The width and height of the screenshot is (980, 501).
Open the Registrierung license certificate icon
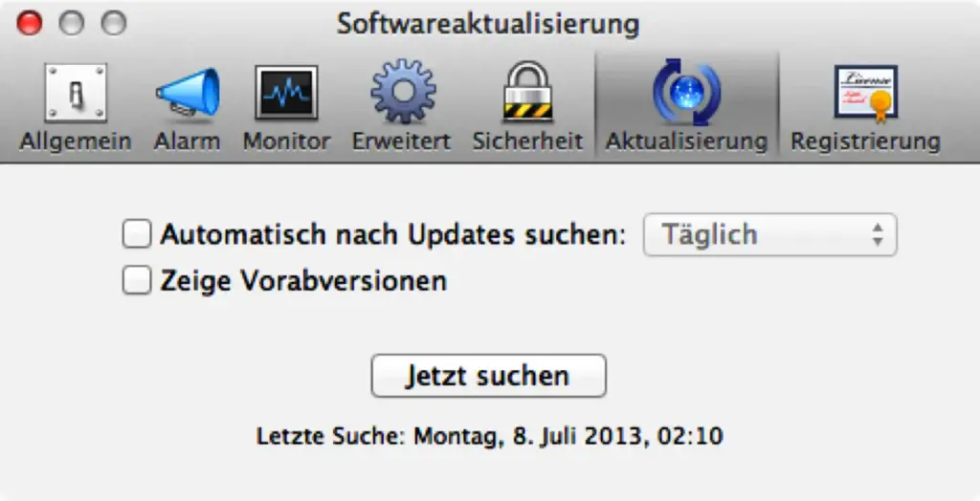865,93
